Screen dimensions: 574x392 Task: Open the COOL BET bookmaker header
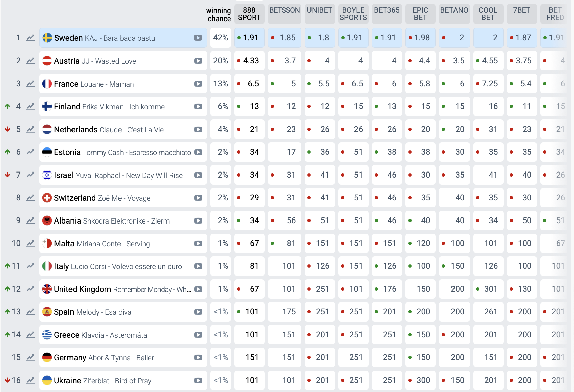[x=488, y=14]
